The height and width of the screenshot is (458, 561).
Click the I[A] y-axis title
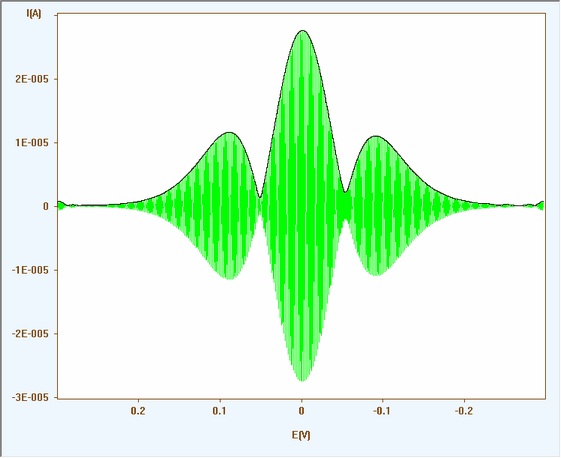pos(34,14)
